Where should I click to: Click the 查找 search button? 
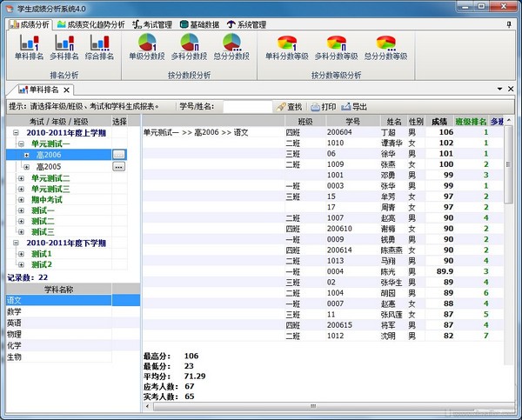pos(289,106)
